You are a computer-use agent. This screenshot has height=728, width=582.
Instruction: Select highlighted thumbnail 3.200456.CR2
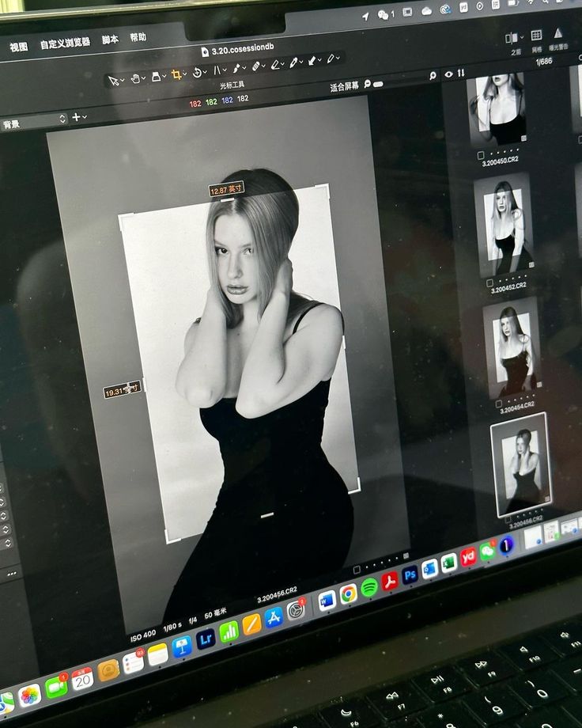click(x=521, y=464)
